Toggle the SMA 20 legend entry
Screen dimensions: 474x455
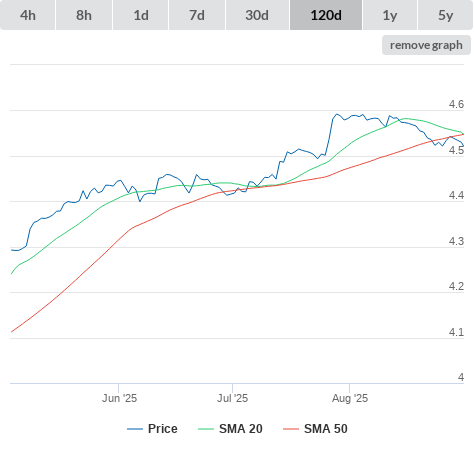(x=230, y=429)
